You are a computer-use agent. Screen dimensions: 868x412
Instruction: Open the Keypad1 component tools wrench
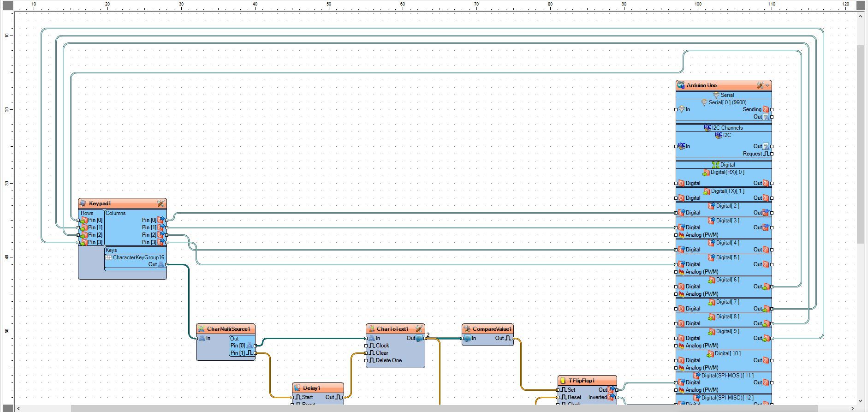coord(161,203)
